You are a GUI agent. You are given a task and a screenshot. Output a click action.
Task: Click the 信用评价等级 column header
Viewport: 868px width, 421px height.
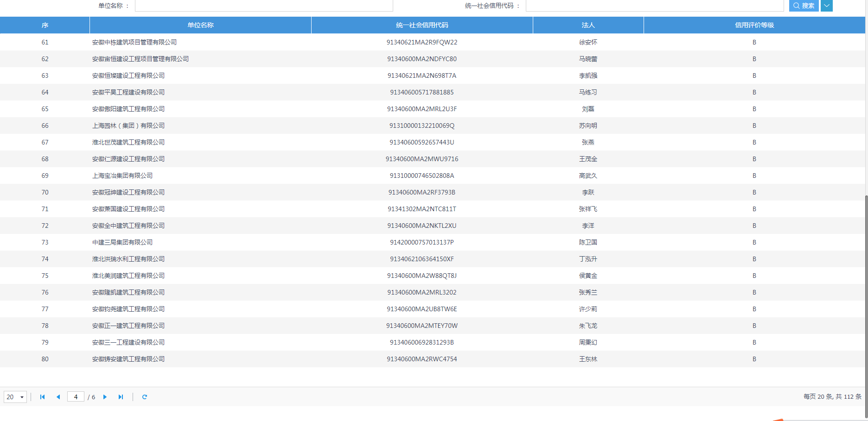click(754, 25)
